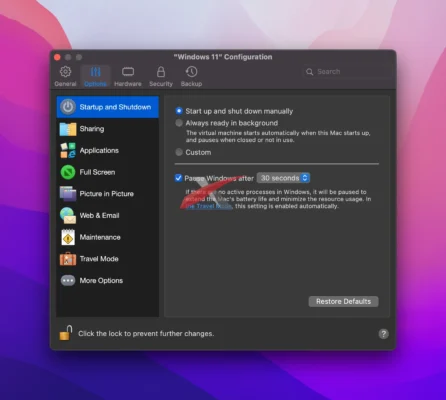
Task: Open the Security padlock icon
Action: tap(161, 72)
